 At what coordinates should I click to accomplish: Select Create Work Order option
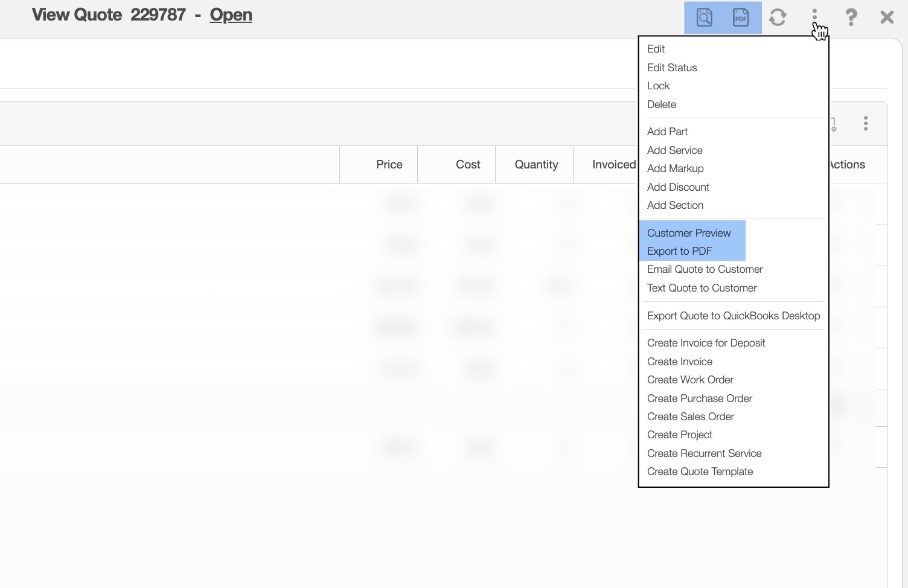pyautogui.click(x=690, y=380)
